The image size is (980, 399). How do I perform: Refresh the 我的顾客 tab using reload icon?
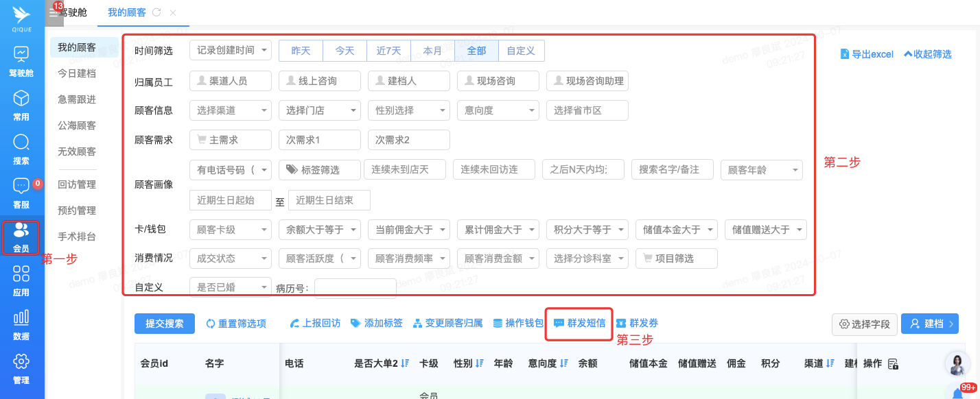click(x=156, y=12)
